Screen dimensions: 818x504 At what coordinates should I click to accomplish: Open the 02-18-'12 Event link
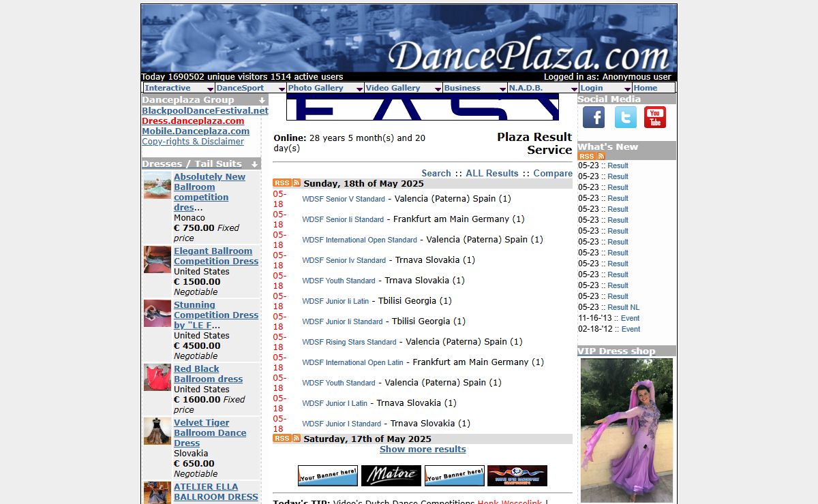click(631, 329)
